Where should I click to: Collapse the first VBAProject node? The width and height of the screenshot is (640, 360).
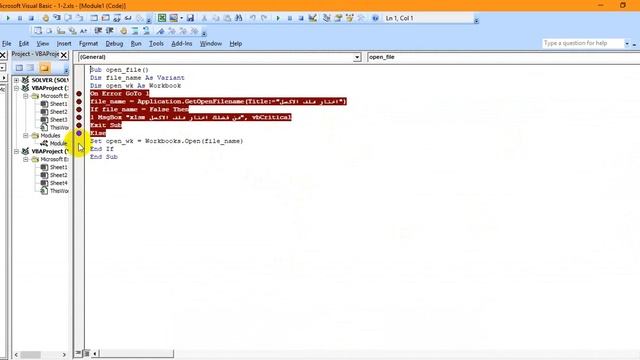coord(16,88)
